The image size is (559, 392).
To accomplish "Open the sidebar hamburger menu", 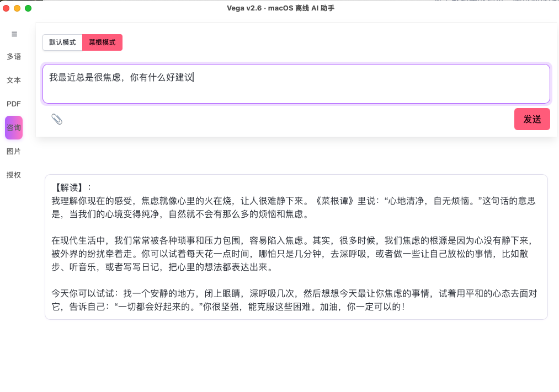I will [13, 34].
